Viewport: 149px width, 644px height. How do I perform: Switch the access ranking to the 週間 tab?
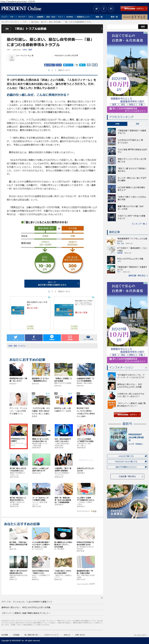pyautogui.click(x=137, y=124)
